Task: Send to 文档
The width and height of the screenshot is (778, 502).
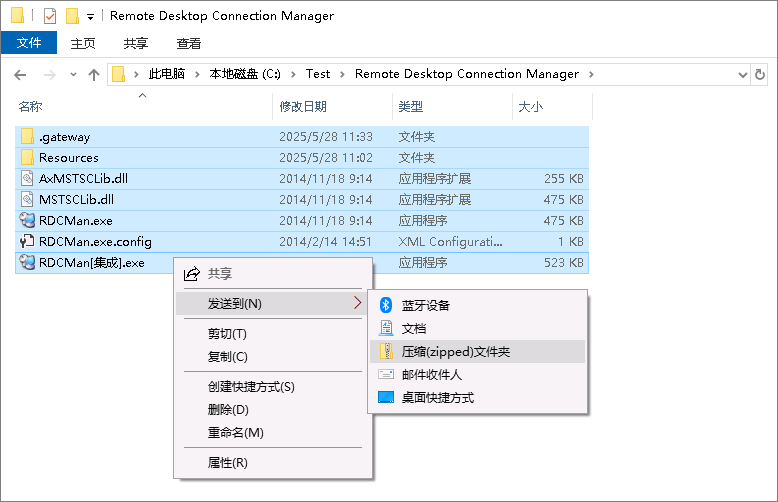Action: click(x=477, y=328)
